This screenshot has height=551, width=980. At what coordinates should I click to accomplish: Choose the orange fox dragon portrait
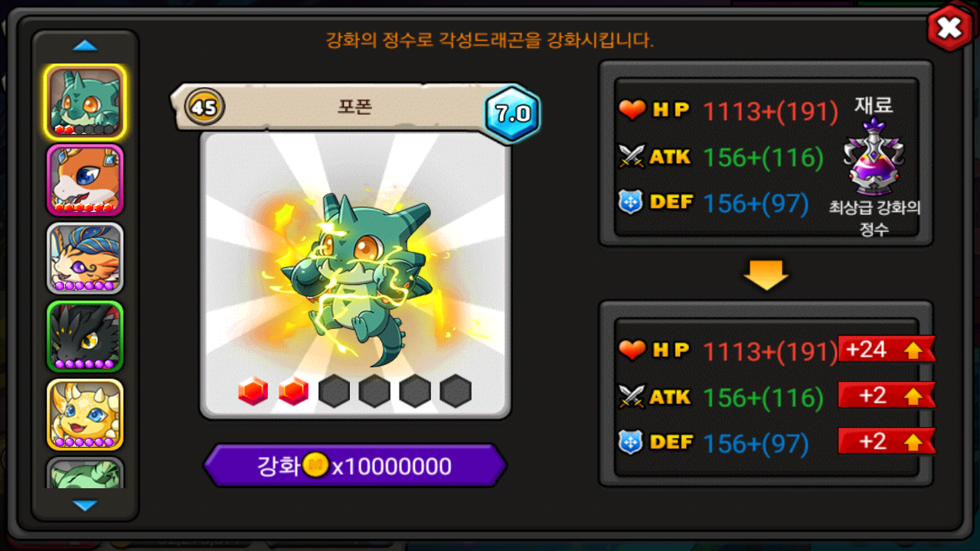pos(85,181)
